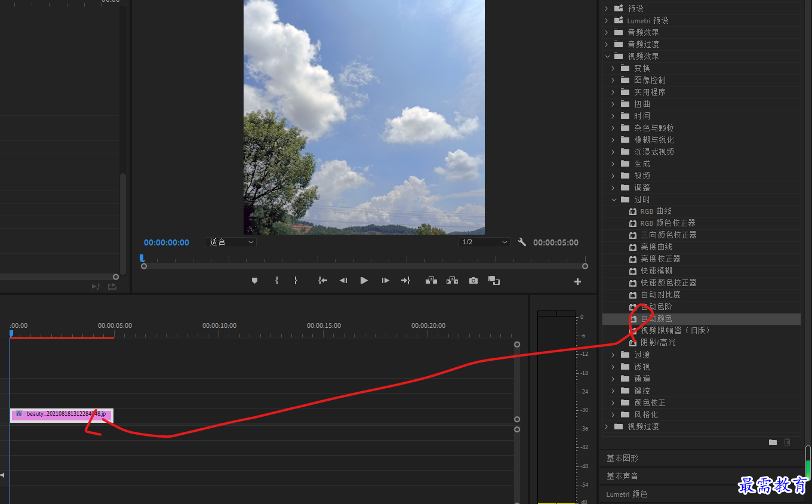
Task: Click the Extract button
Action: tap(452, 281)
